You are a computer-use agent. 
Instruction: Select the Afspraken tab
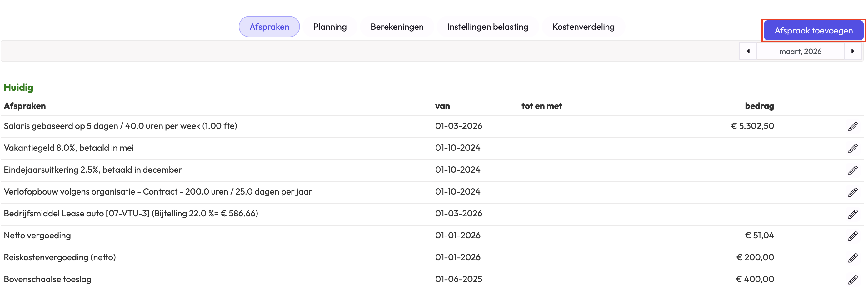click(269, 27)
